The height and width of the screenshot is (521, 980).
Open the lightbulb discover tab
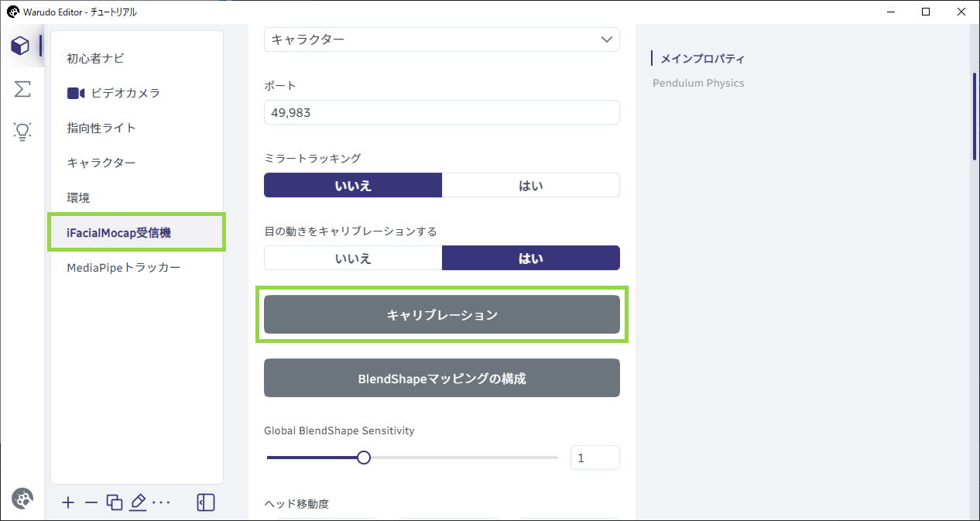point(22,132)
